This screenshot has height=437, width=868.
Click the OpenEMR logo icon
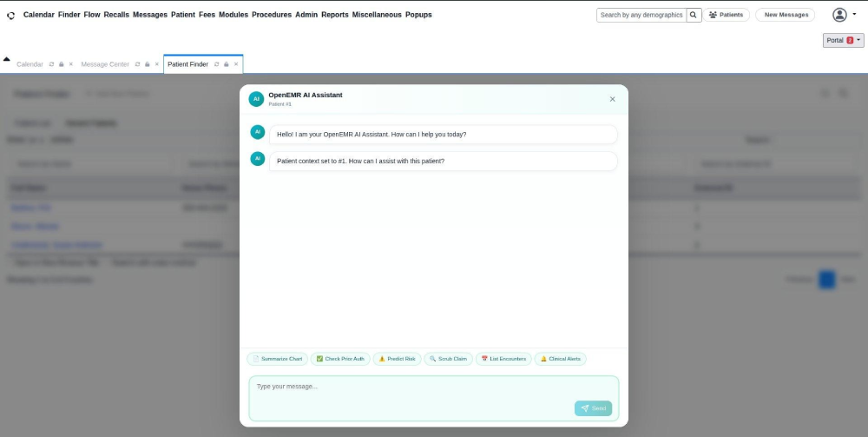pyautogui.click(x=10, y=16)
